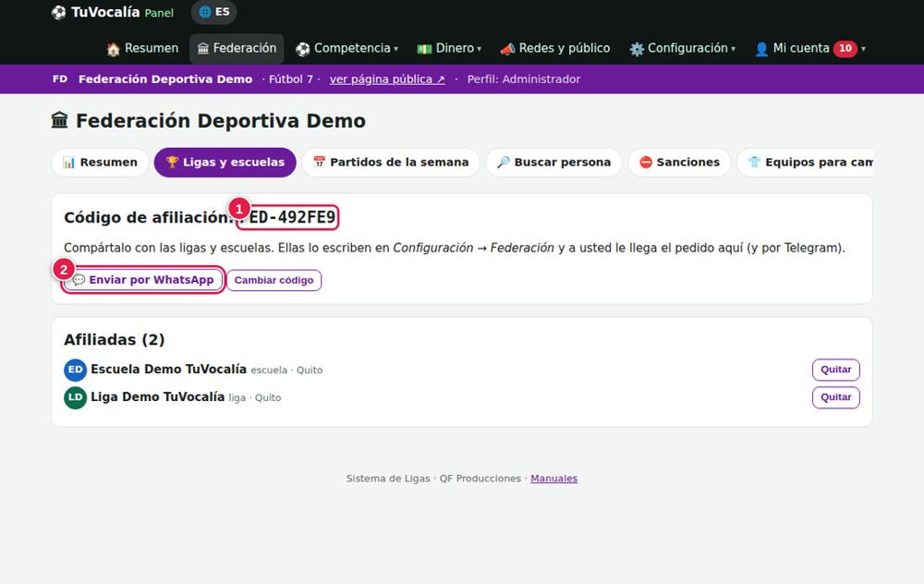
Task: Click the Afiliadas (2) heading
Action: [115, 340]
